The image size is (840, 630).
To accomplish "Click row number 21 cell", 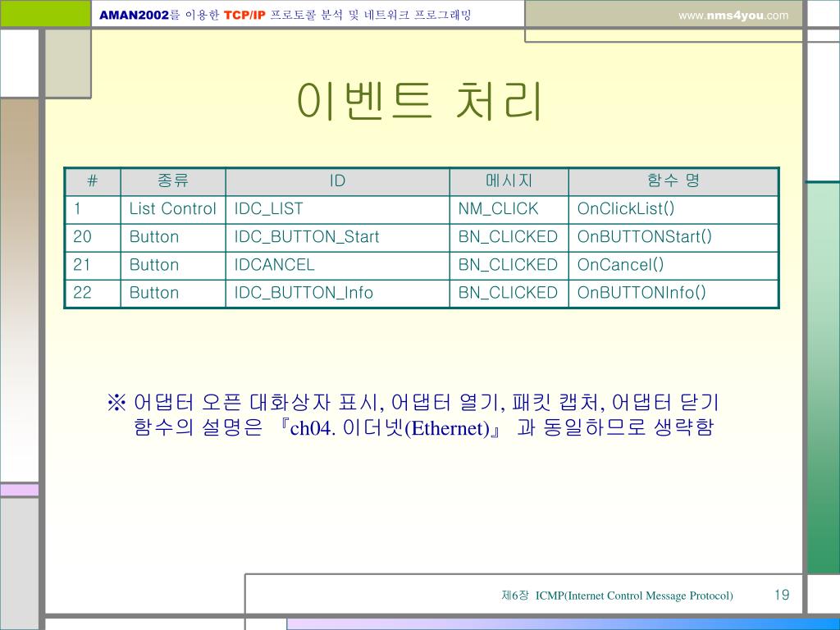I will click(93, 265).
